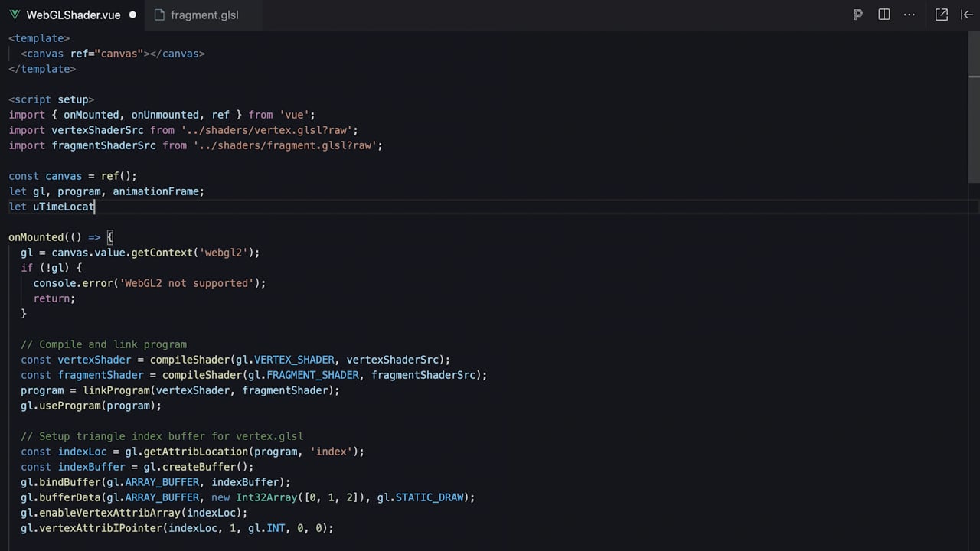Screen dimensions: 980x551
Task: Place cursor in 'uTimeLocat' text
Action: point(64,207)
